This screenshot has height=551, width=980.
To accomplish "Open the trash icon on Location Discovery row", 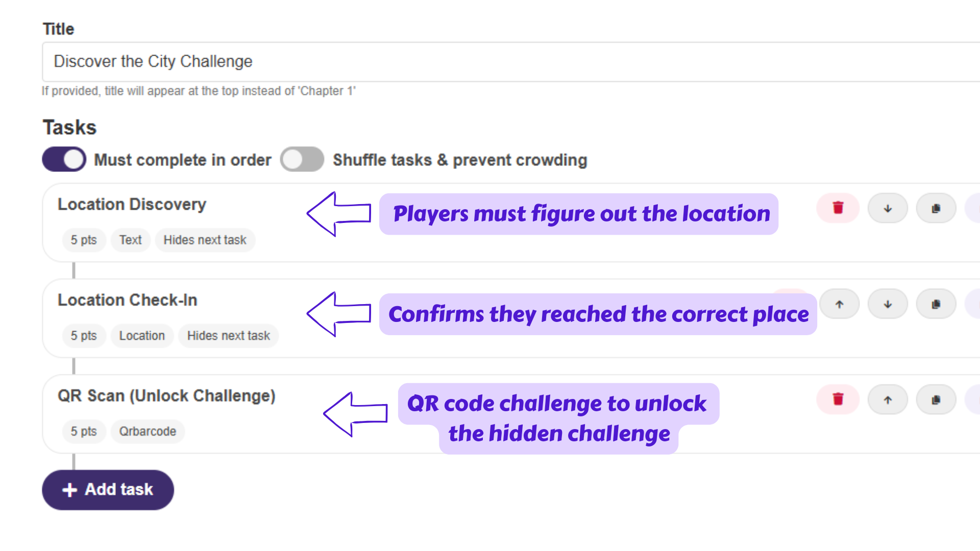I will click(838, 208).
